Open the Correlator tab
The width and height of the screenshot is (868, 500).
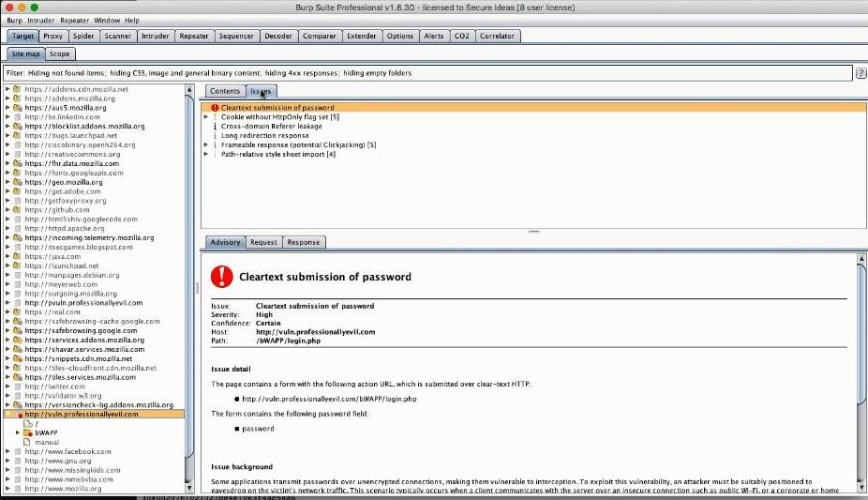point(497,36)
